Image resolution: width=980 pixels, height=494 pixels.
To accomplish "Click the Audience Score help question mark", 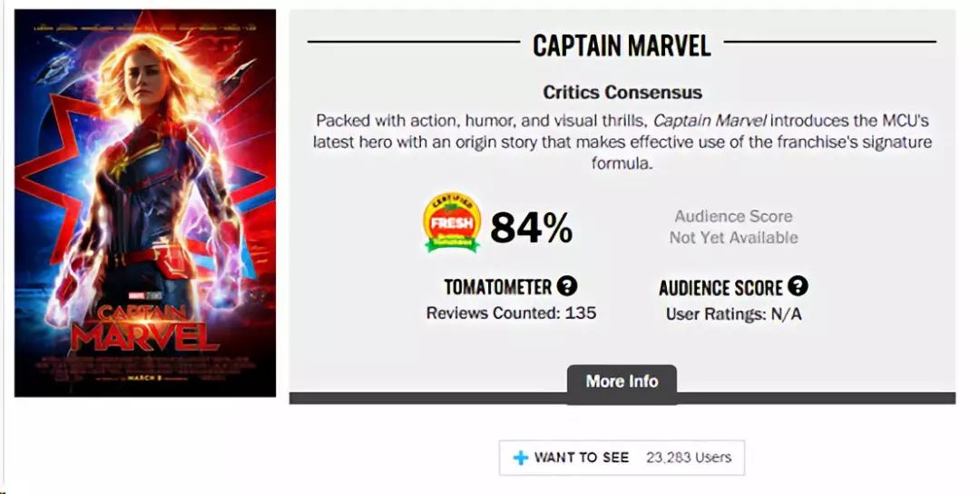I will coord(798,287).
